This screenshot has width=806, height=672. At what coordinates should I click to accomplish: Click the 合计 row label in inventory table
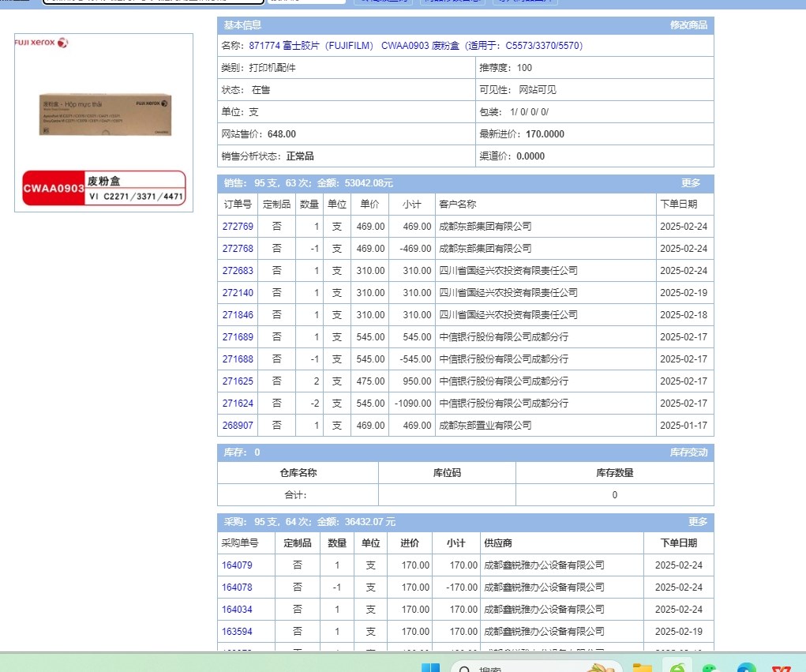[x=295, y=495]
